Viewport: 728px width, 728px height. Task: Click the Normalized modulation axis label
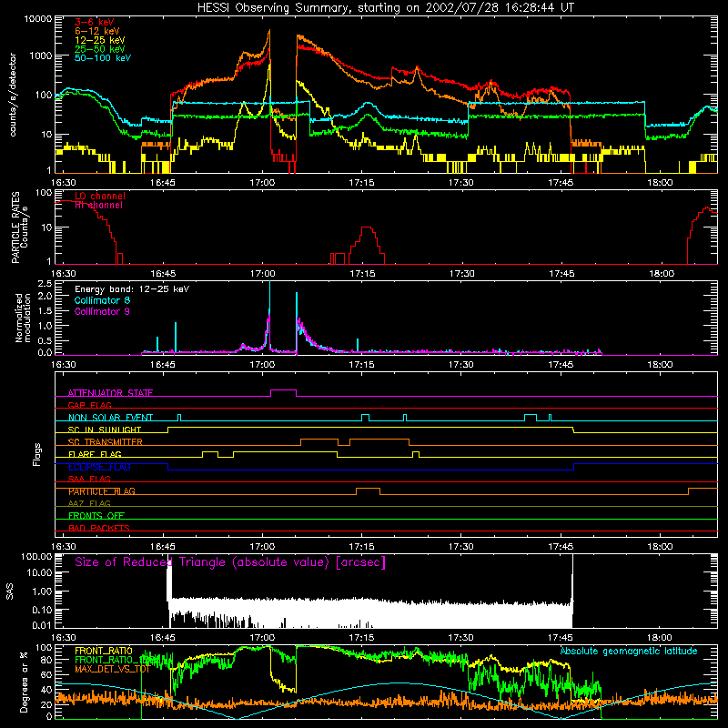coord(23,318)
